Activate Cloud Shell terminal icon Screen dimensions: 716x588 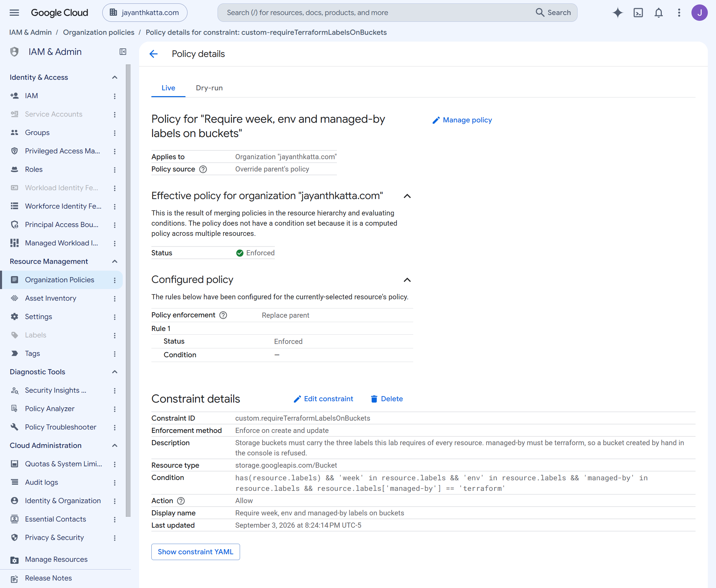tap(638, 13)
